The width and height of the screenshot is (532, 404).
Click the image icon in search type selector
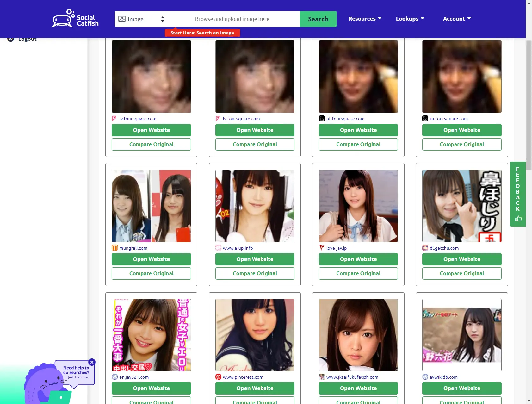tap(122, 19)
